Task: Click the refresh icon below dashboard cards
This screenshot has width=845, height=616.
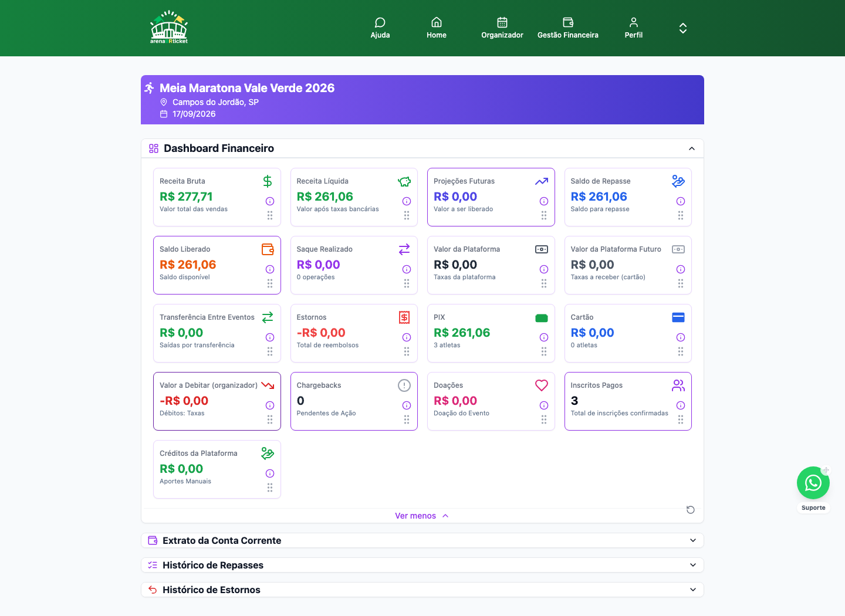Action: pyautogui.click(x=691, y=510)
